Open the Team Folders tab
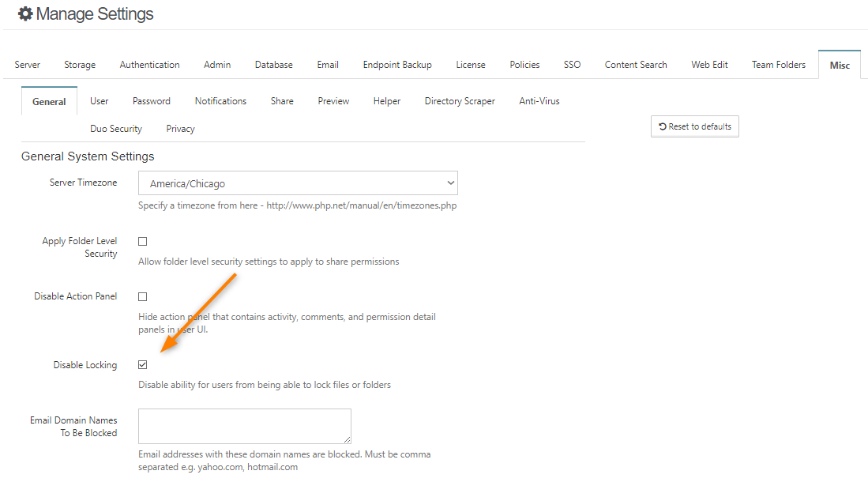This screenshot has height=482, width=868. click(x=778, y=65)
